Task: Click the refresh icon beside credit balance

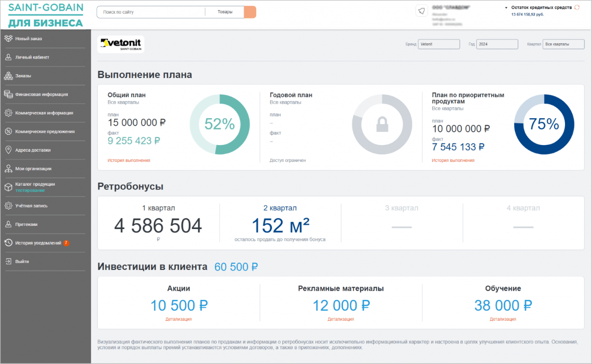Action: 577,8
